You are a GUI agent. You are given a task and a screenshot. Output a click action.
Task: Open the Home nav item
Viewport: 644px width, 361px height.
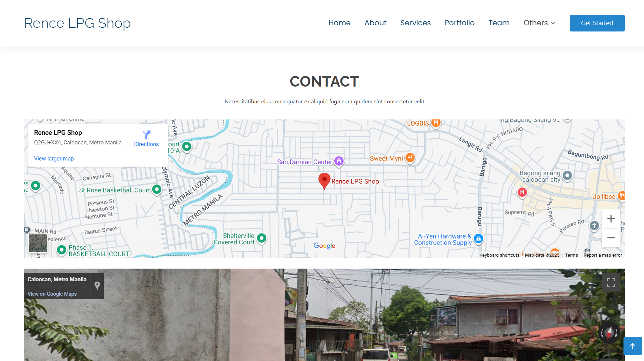(339, 23)
